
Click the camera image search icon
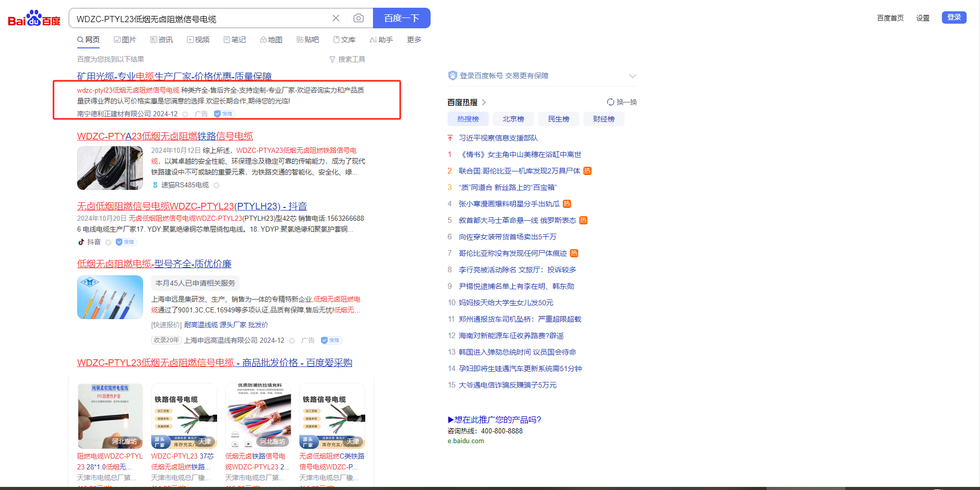point(359,19)
